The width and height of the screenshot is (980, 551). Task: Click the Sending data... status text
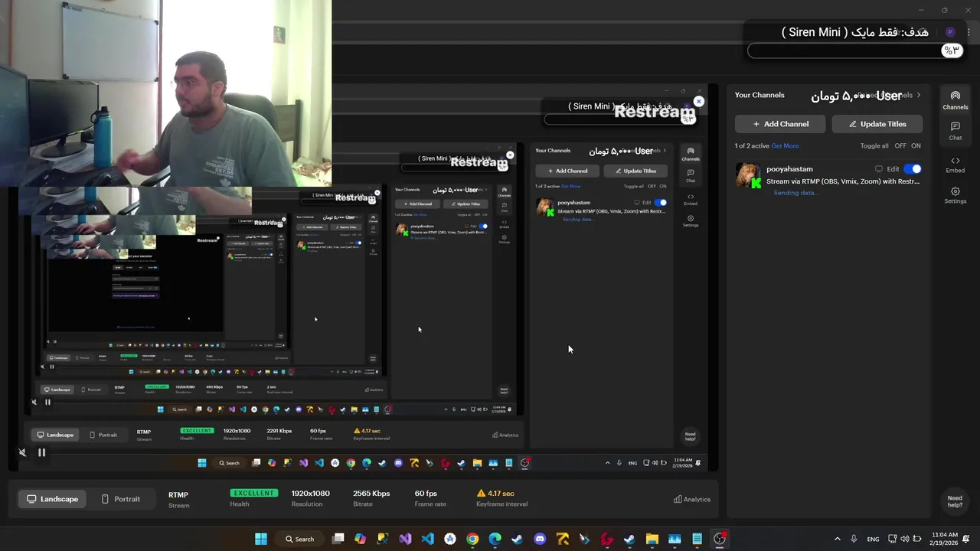796,193
